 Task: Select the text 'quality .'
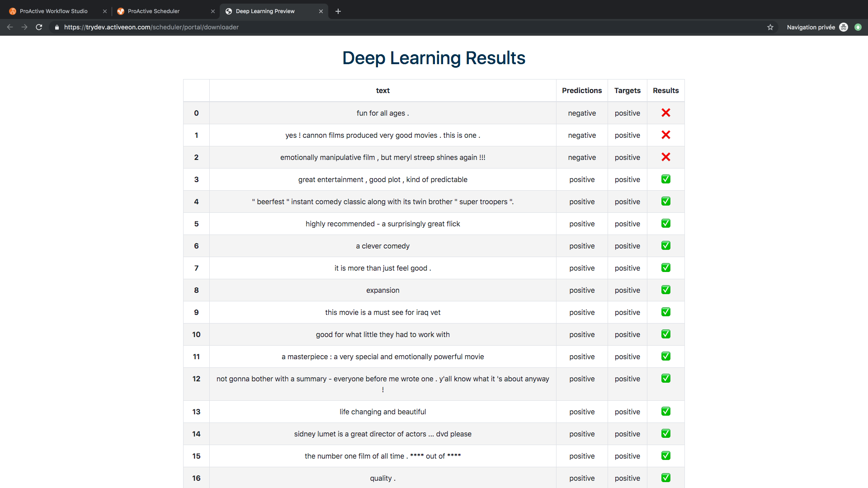coord(383,478)
